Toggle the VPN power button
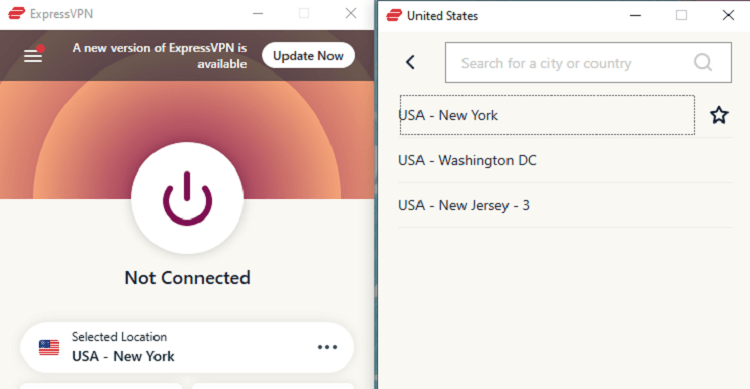 (x=188, y=198)
